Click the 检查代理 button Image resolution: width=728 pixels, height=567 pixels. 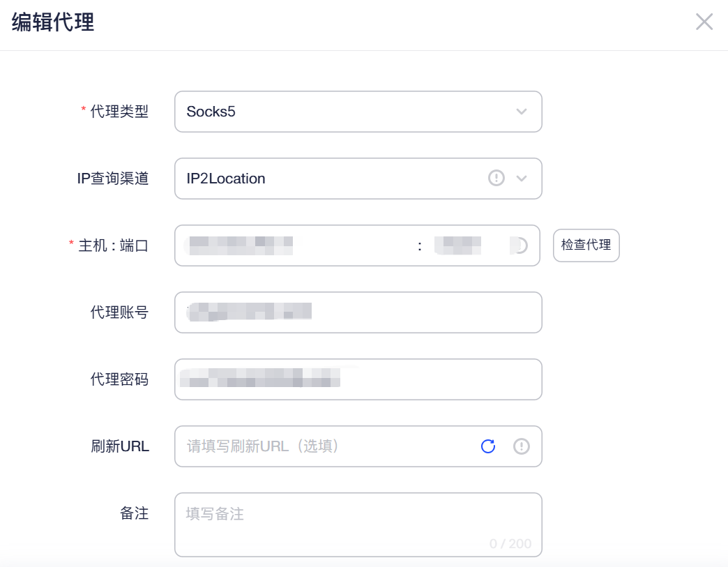[x=586, y=245]
